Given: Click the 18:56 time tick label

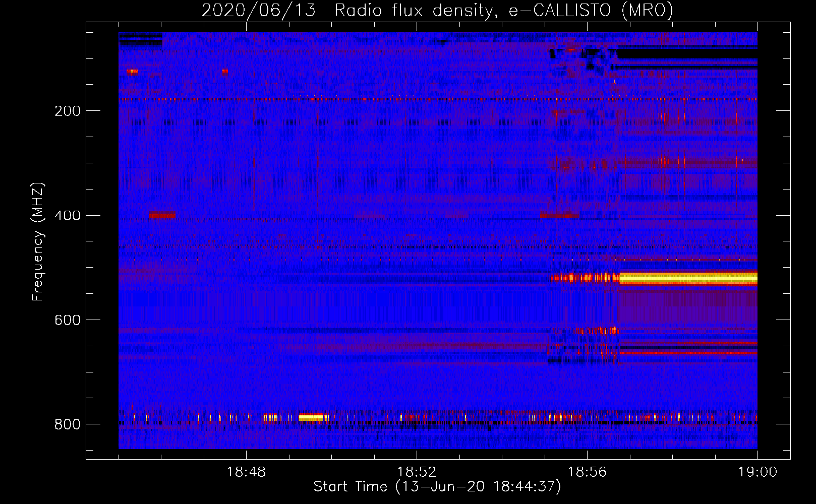Looking at the screenshot, I should tap(587, 472).
